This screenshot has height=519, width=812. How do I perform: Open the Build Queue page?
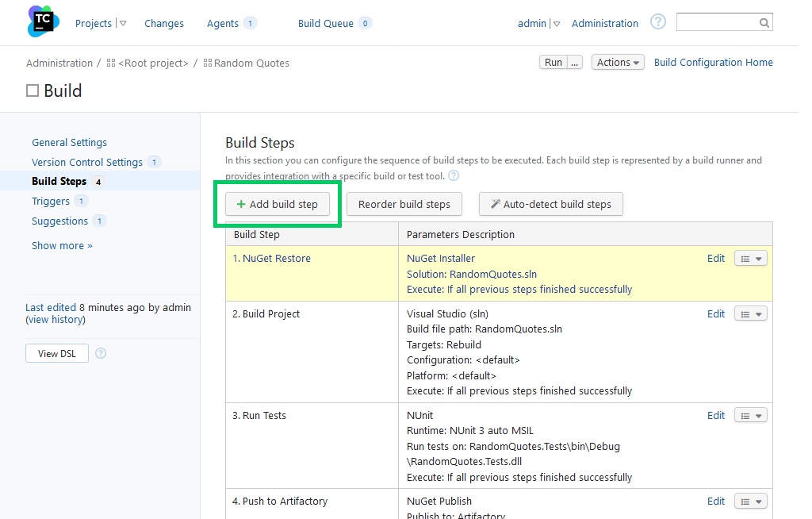pos(326,23)
